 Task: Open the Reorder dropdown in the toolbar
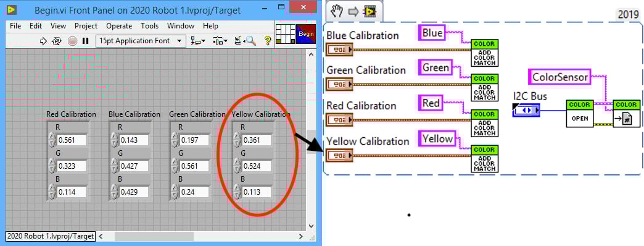[x=239, y=41]
